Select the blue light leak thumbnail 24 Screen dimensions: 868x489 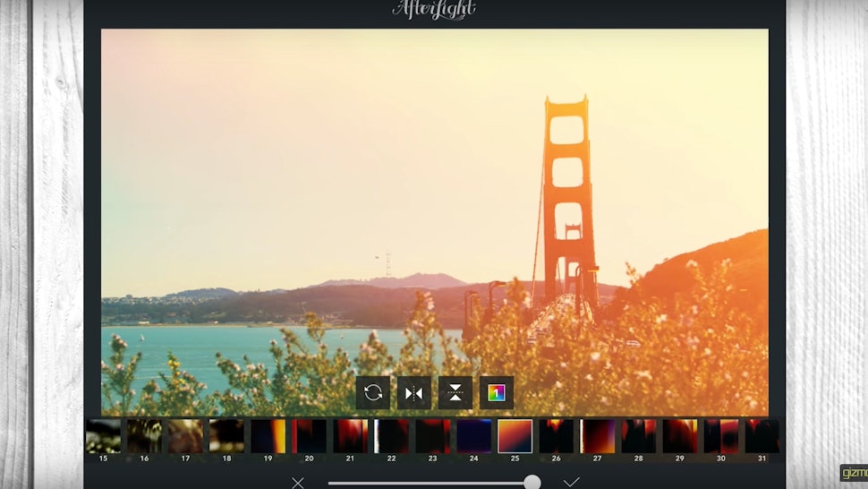(474, 436)
